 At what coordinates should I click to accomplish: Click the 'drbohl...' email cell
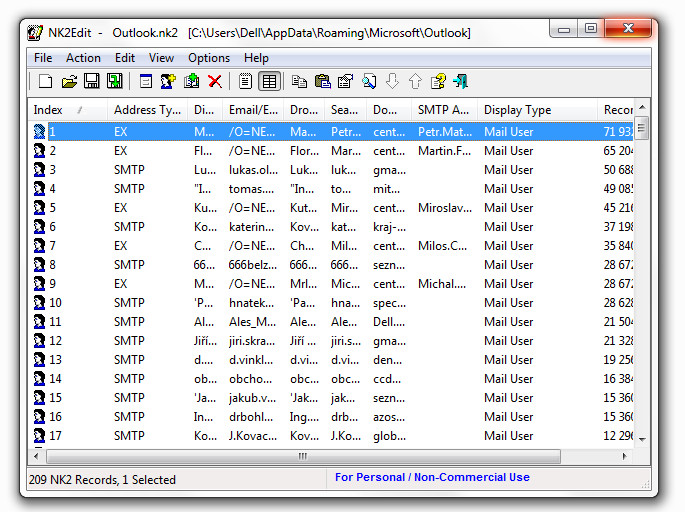[x=251, y=417]
